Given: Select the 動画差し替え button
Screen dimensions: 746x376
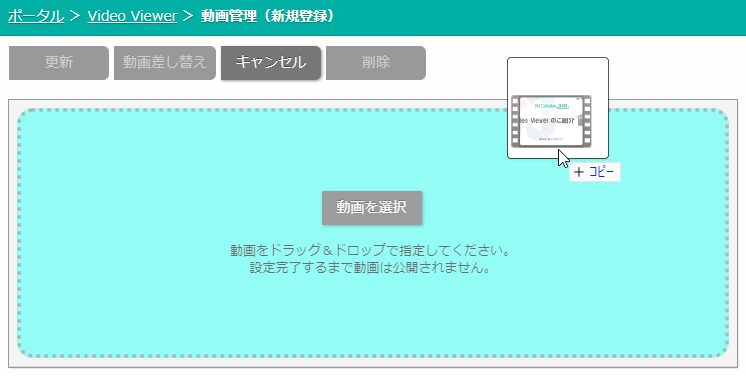Looking at the screenshot, I should (x=165, y=62).
